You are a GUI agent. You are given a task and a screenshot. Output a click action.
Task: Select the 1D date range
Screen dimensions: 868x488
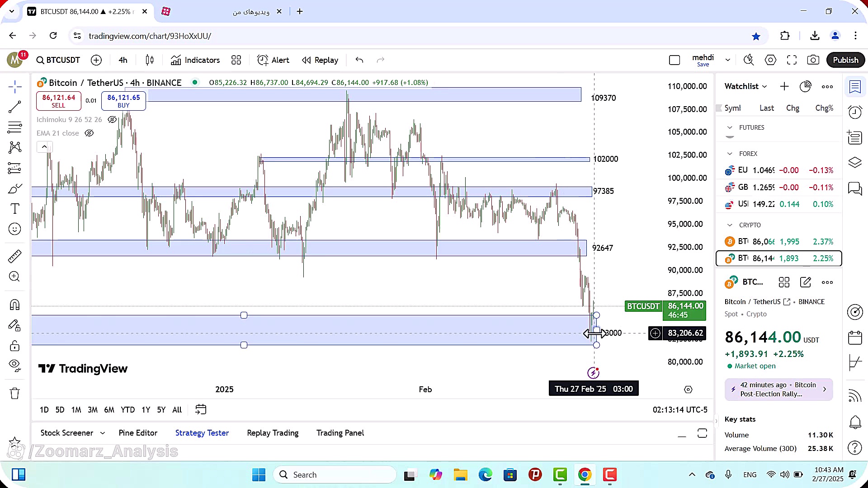click(x=44, y=410)
